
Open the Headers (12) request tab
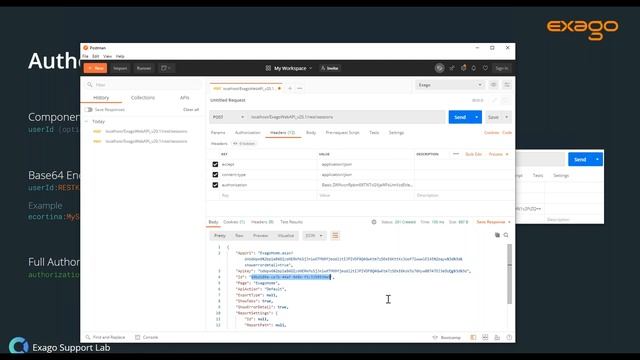click(282, 133)
